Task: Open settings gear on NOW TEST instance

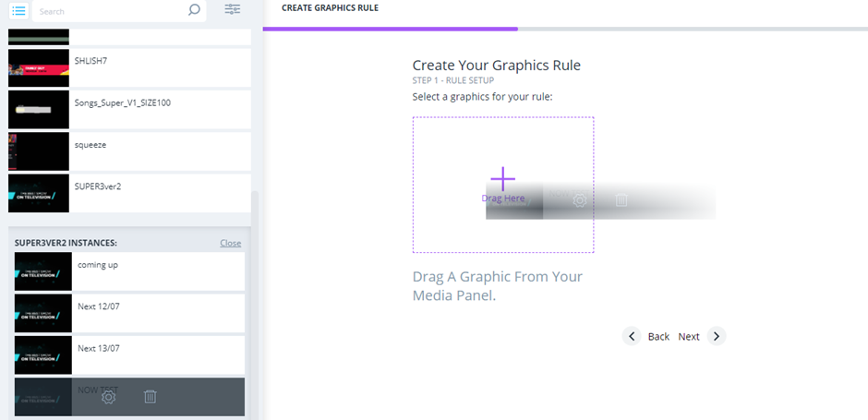Action: click(x=108, y=397)
